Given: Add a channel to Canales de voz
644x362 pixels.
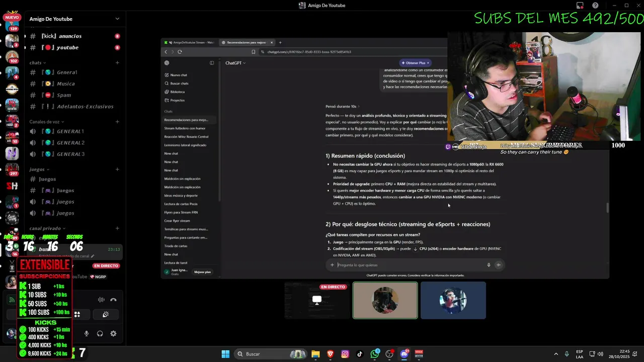Looking at the screenshot, I should tap(117, 122).
